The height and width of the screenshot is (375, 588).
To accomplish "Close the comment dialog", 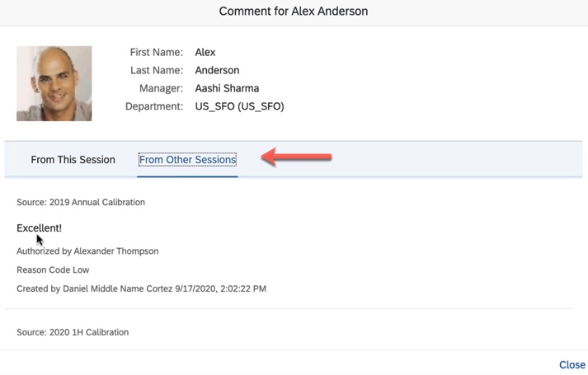I will click(x=572, y=364).
